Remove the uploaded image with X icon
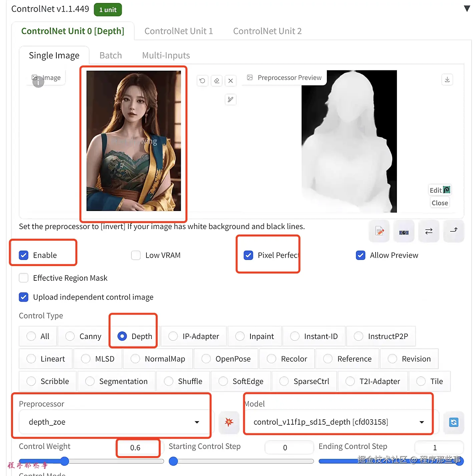Image resolution: width=473 pixels, height=476 pixels. 230,81
